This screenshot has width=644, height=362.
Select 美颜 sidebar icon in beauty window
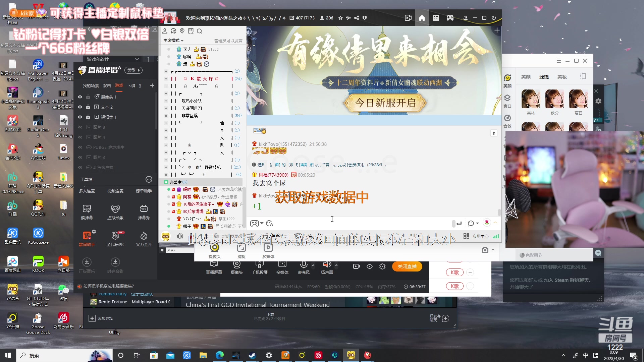[x=507, y=81]
